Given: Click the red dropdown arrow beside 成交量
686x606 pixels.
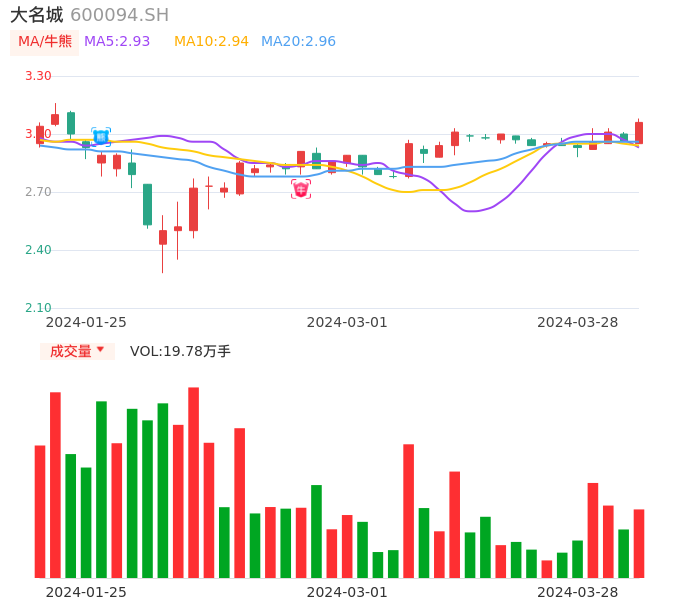Looking at the screenshot, I should (x=100, y=350).
